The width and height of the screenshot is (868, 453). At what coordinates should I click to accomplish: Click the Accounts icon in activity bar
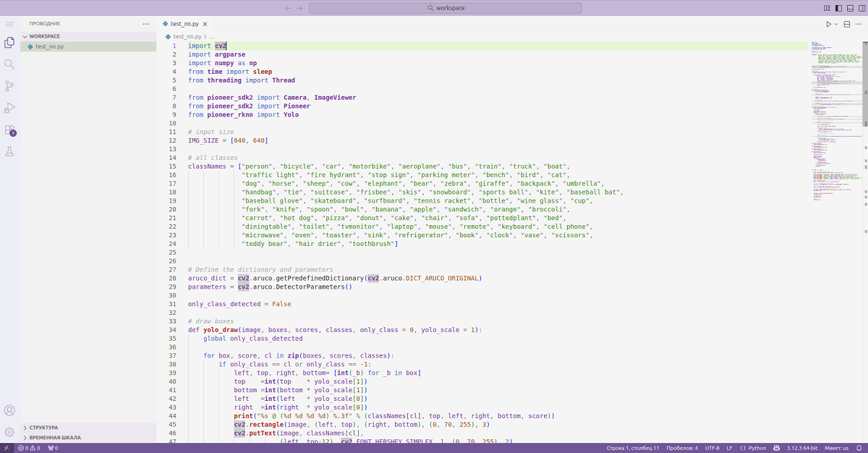tap(9, 410)
